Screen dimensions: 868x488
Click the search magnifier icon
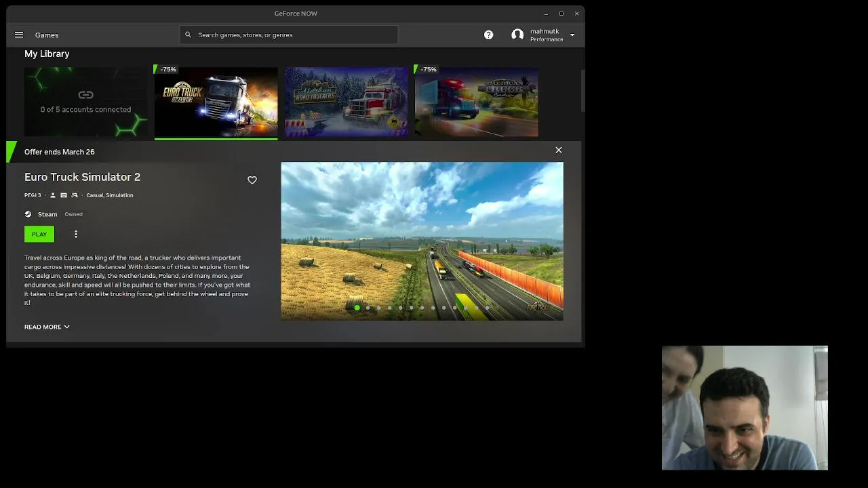(x=188, y=35)
